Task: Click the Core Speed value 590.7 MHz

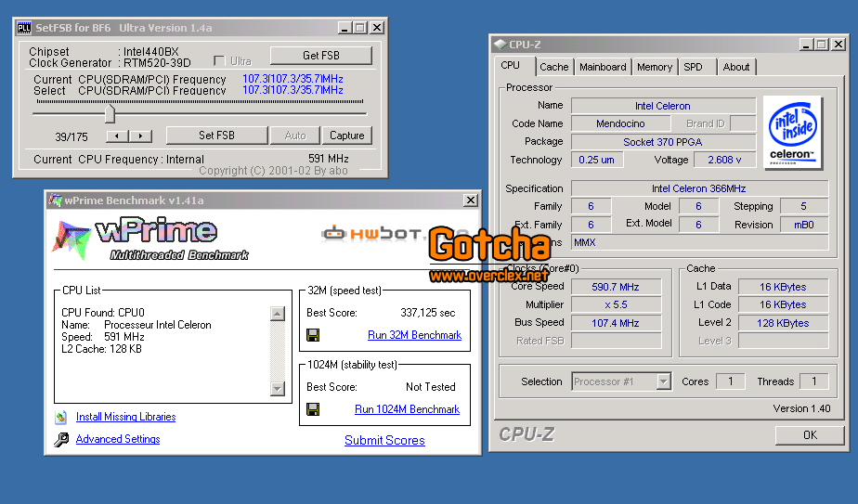Action: (x=616, y=287)
